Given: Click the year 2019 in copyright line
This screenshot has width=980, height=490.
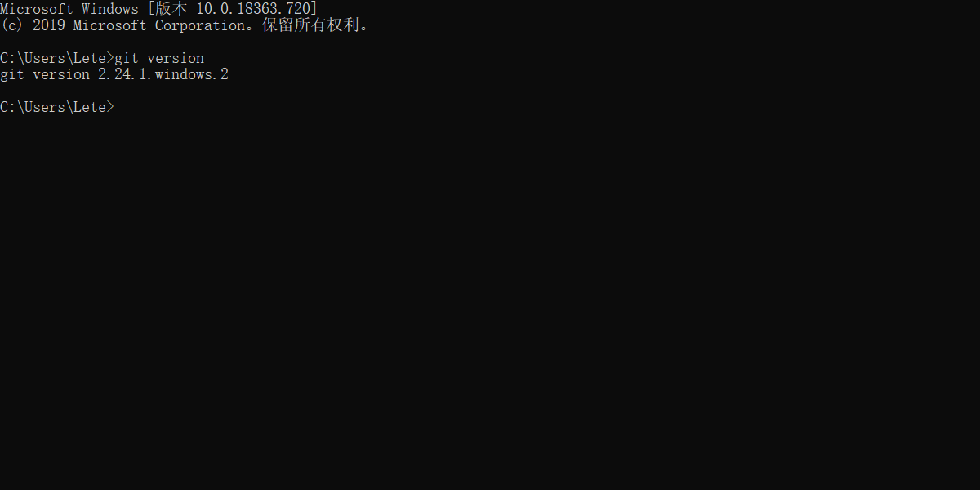Looking at the screenshot, I should (x=49, y=25).
